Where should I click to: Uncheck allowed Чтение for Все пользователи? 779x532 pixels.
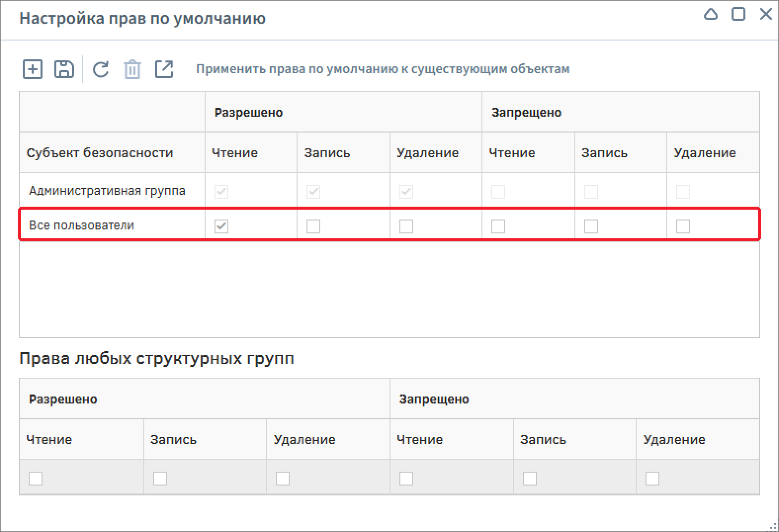click(x=221, y=226)
